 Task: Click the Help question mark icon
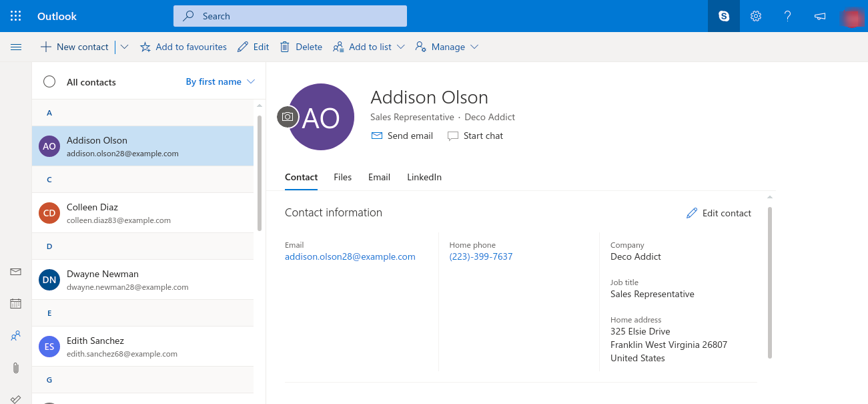tap(788, 16)
